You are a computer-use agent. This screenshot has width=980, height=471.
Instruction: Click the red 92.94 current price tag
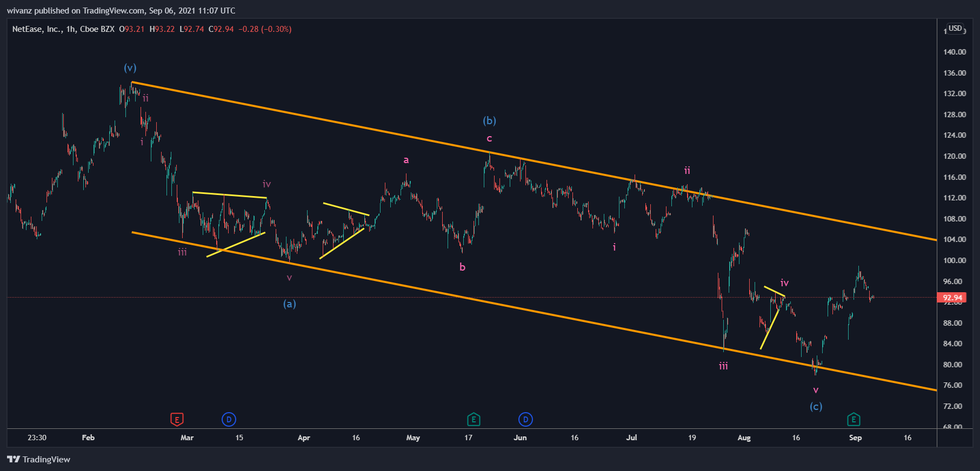(x=952, y=298)
